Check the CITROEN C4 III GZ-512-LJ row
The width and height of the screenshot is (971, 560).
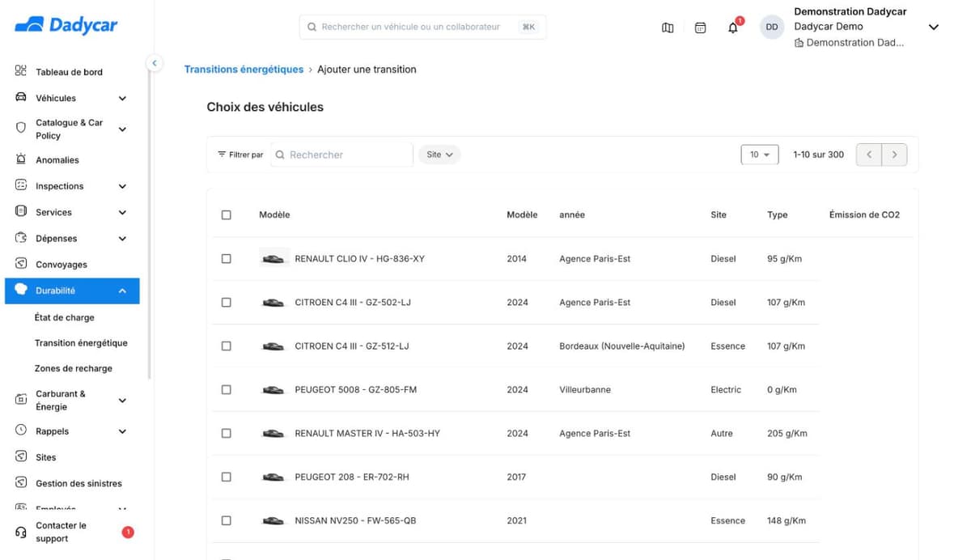coord(226,346)
